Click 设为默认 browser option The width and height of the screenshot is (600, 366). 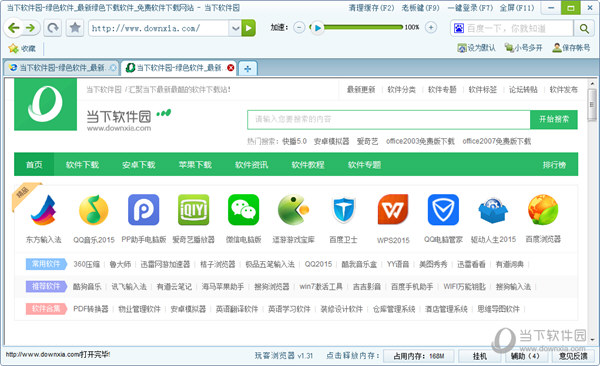[x=476, y=48]
